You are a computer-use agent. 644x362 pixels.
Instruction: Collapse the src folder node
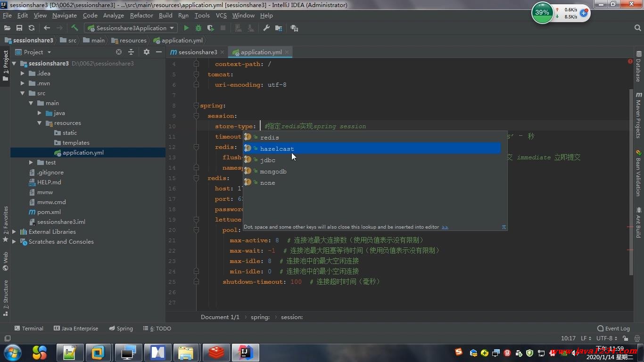point(22,93)
